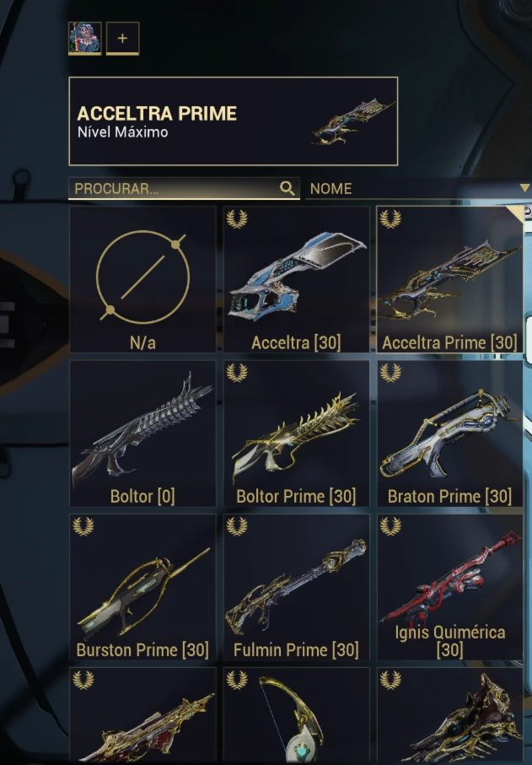Expand the NOME sort dropdown arrow
Viewport: 532px width, 765px height.
tap(524, 188)
